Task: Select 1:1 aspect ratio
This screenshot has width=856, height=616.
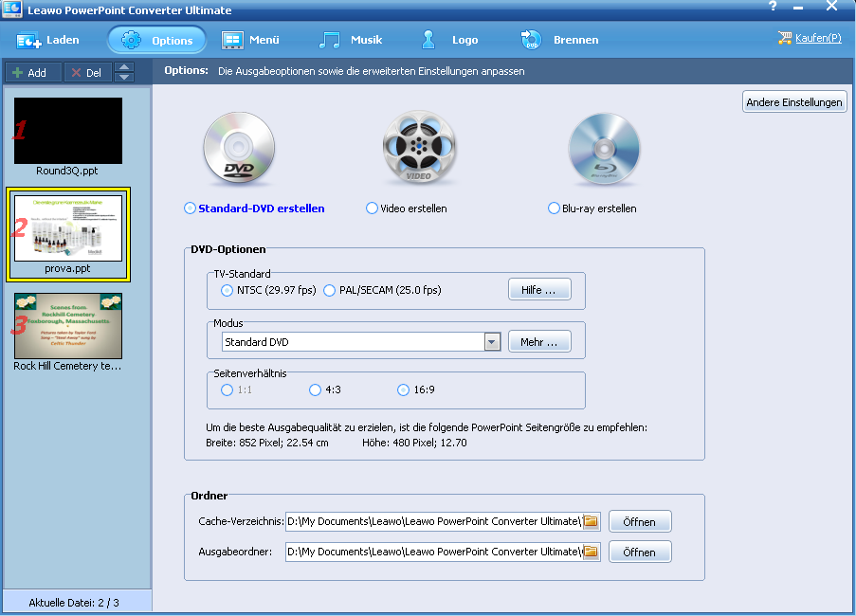Action: point(227,390)
